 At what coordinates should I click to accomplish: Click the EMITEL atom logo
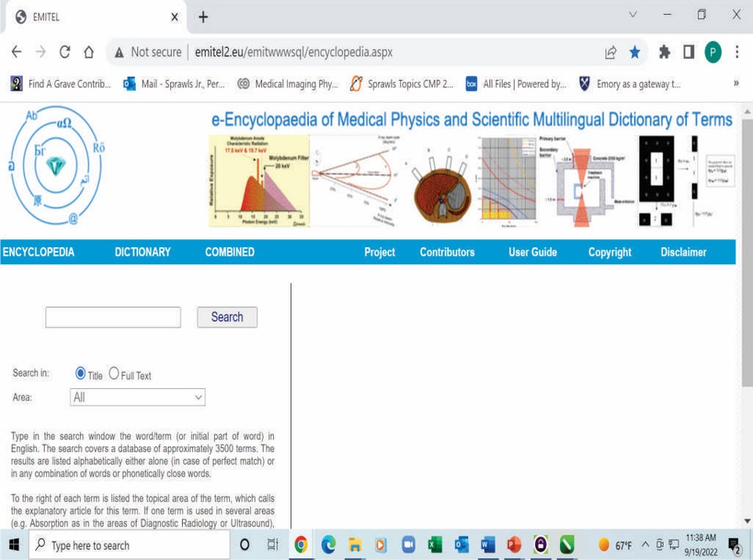coord(56,165)
